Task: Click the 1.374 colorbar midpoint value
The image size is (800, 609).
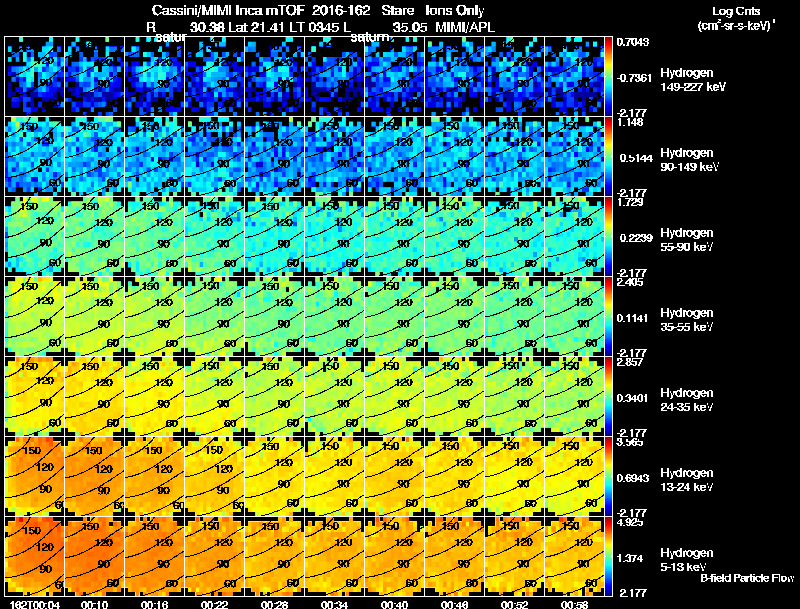Action: [630, 559]
